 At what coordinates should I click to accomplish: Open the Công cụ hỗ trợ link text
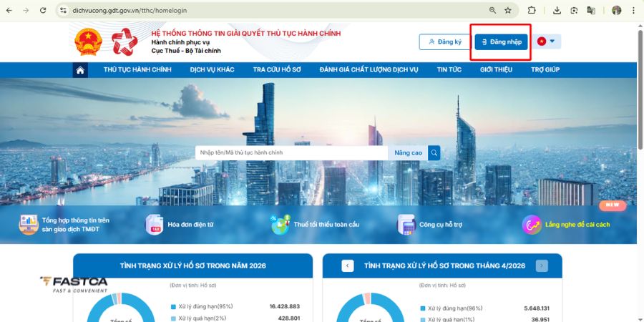pos(441,225)
